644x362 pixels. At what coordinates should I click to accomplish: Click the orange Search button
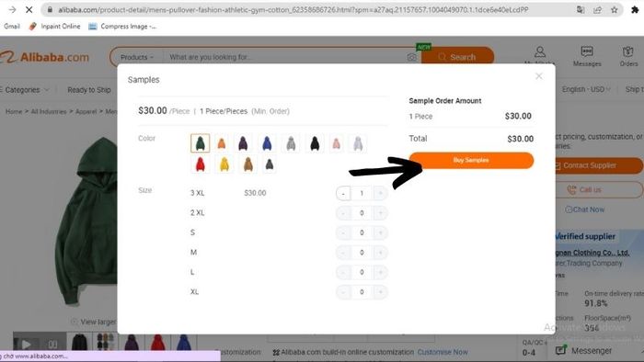point(457,57)
